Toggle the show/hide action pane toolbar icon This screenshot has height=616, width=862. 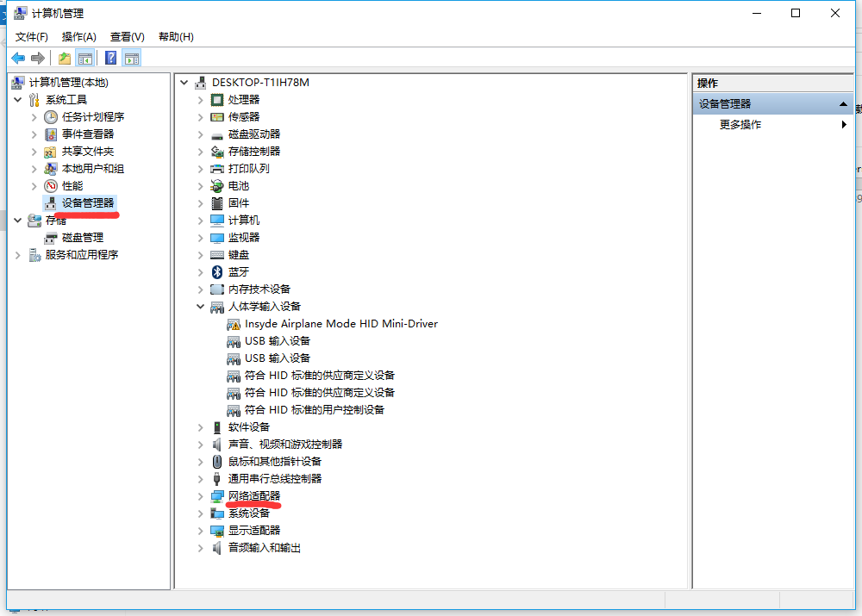click(x=132, y=58)
